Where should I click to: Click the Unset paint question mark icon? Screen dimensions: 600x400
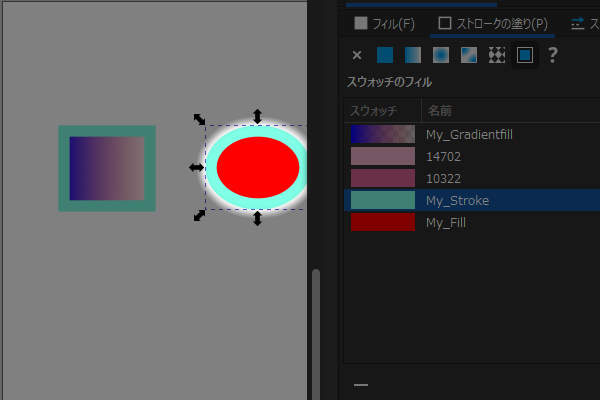tap(553, 55)
